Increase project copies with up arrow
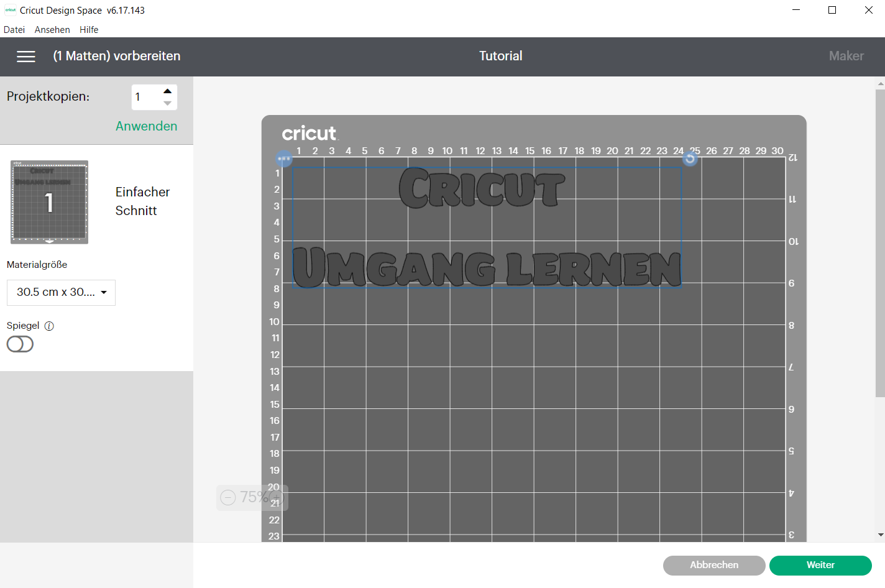 click(x=167, y=91)
